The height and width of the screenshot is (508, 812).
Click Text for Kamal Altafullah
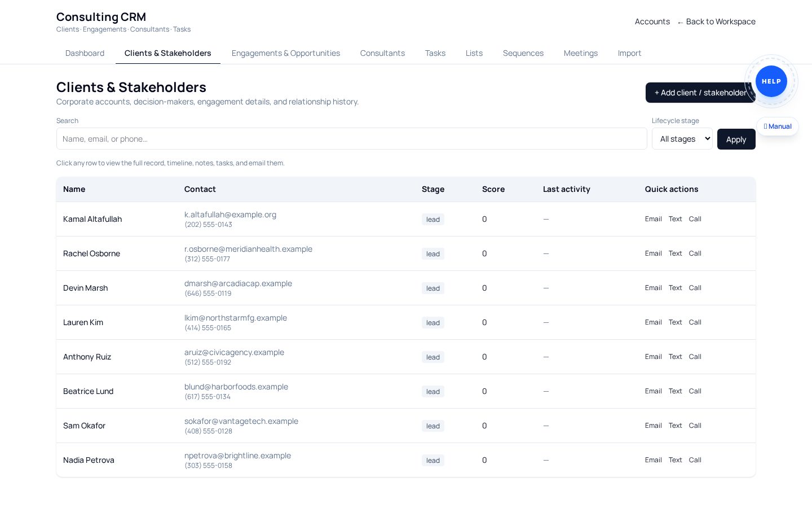click(x=675, y=219)
